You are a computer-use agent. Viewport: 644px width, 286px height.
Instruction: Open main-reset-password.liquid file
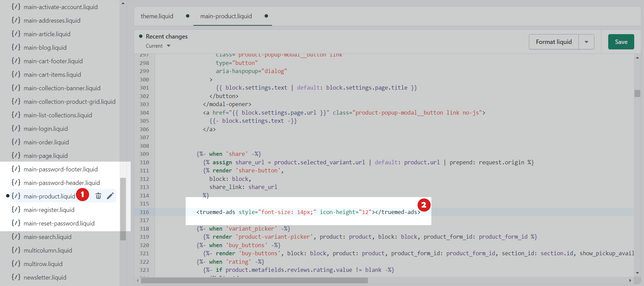[x=59, y=223]
